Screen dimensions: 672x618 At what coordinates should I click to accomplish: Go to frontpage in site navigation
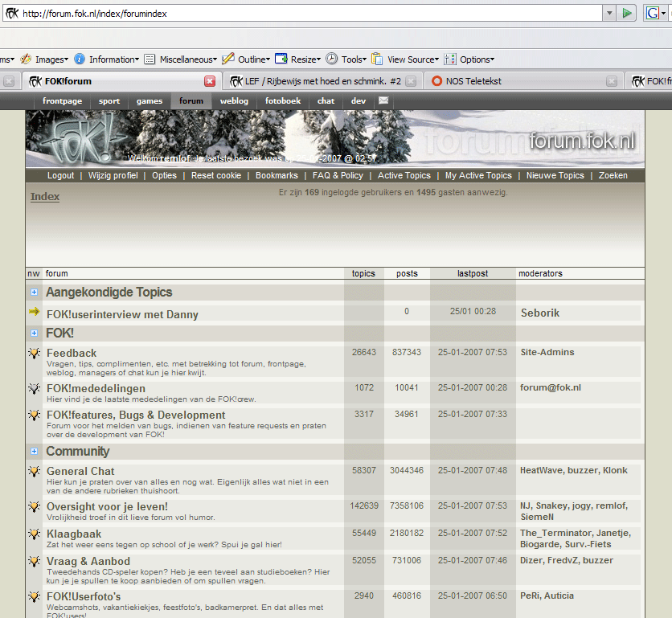[62, 101]
